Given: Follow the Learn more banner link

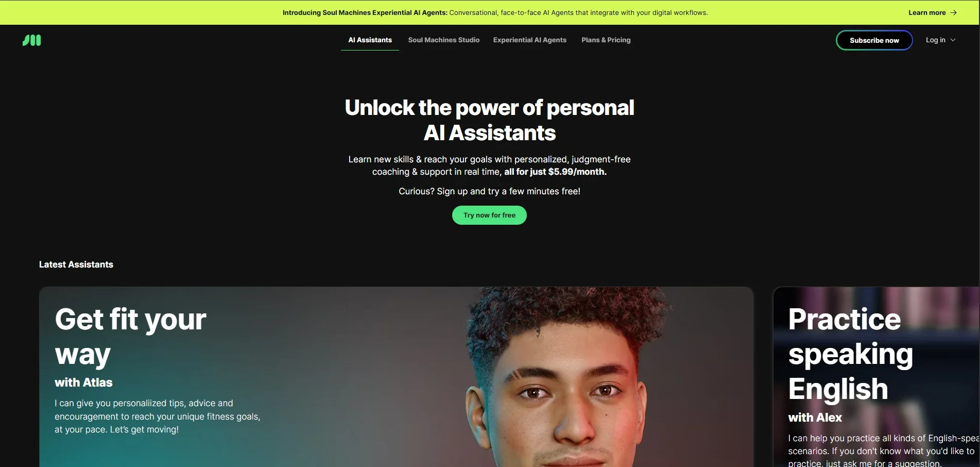Looking at the screenshot, I should pos(932,12).
